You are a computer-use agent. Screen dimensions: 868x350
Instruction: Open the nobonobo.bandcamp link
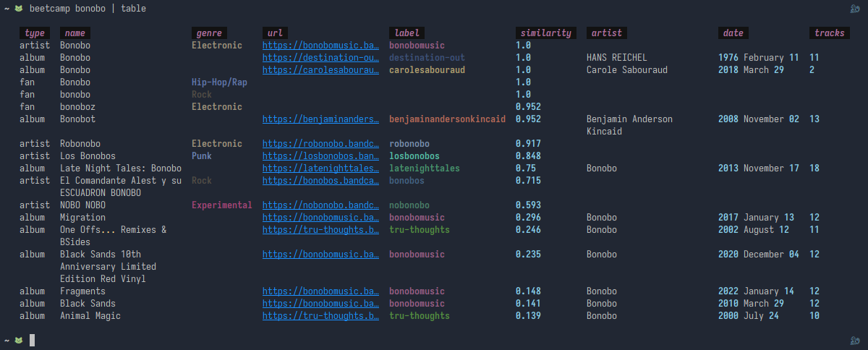click(320, 205)
